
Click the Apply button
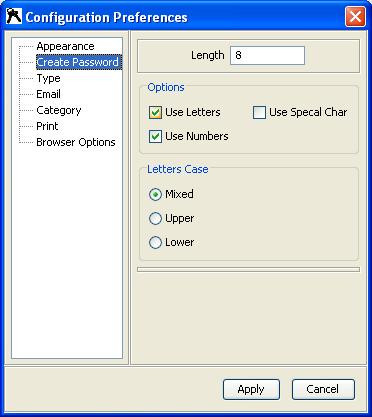pyautogui.click(x=251, y=389)
